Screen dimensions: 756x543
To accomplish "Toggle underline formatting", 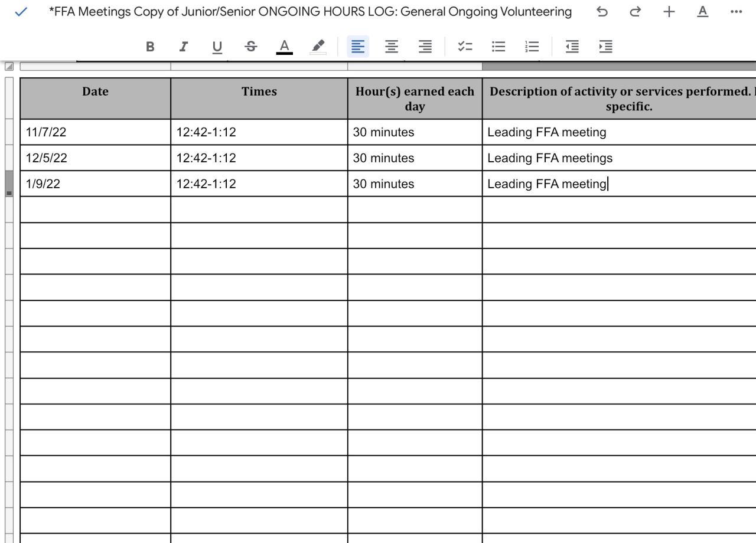I will pos(217,47).
